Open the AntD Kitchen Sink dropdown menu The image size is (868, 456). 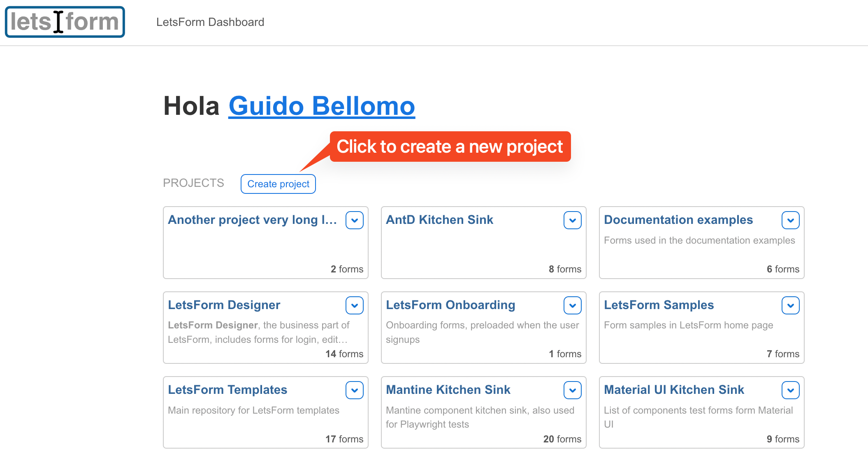click(x=573, y=220)
